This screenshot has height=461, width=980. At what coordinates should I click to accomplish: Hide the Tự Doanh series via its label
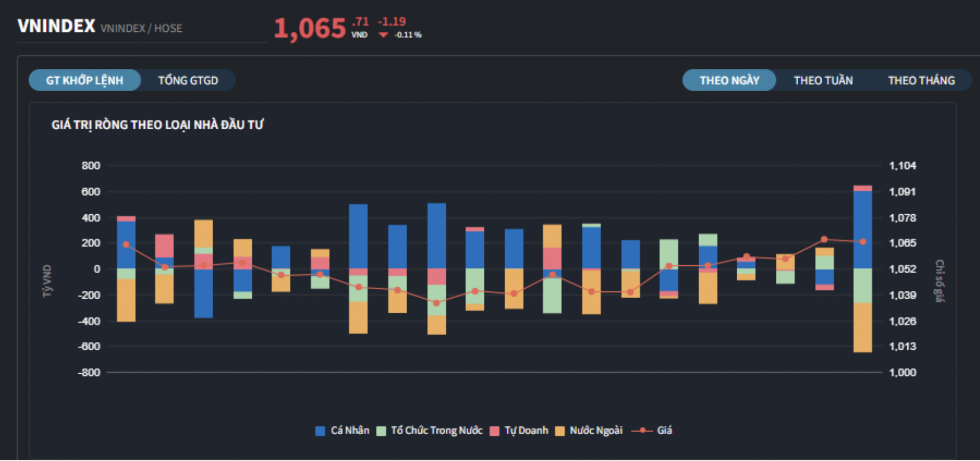pyautogui.click(x=526, y=430)
